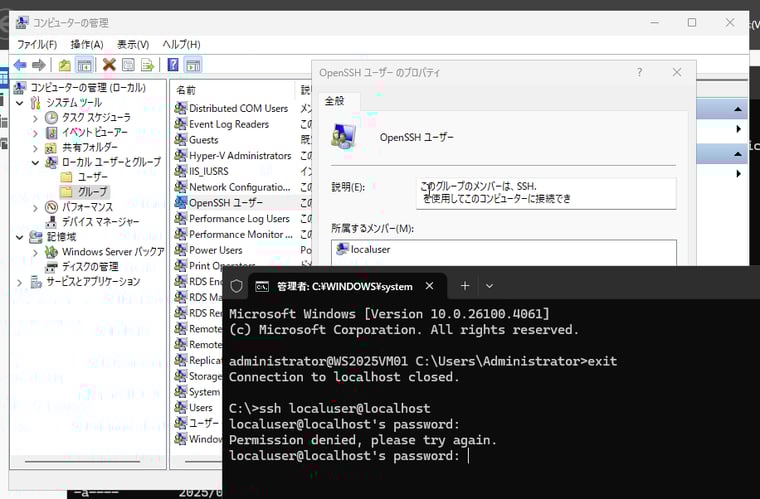Select the コンピューターの管理 (ローカル) root node
Viewport: 760px width, 499px height.
[x=88, y=88]
